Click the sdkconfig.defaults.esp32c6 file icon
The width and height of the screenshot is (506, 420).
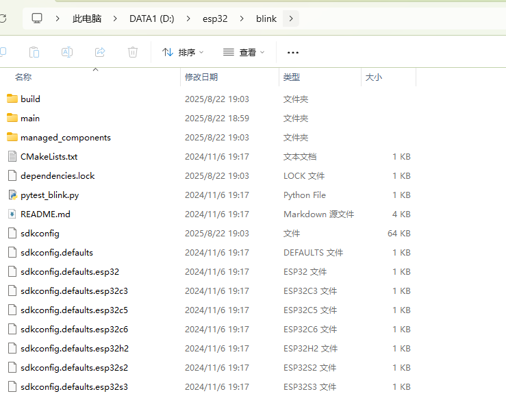12,329
